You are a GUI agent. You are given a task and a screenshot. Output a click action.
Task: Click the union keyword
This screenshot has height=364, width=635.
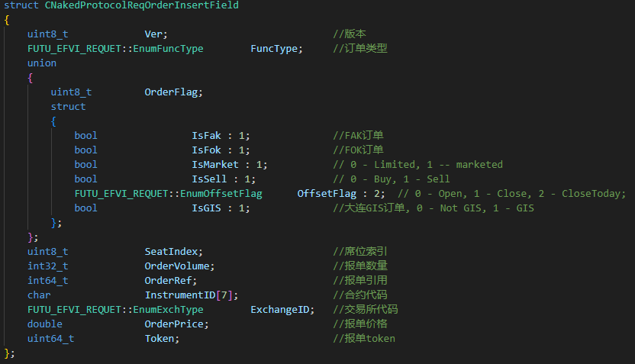tap(42, 63)
